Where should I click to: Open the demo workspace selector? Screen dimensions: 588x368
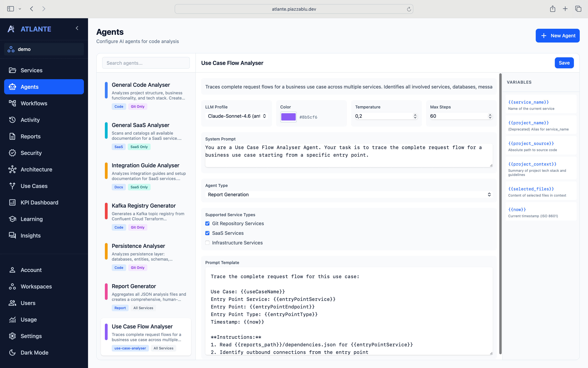(44, 49)
